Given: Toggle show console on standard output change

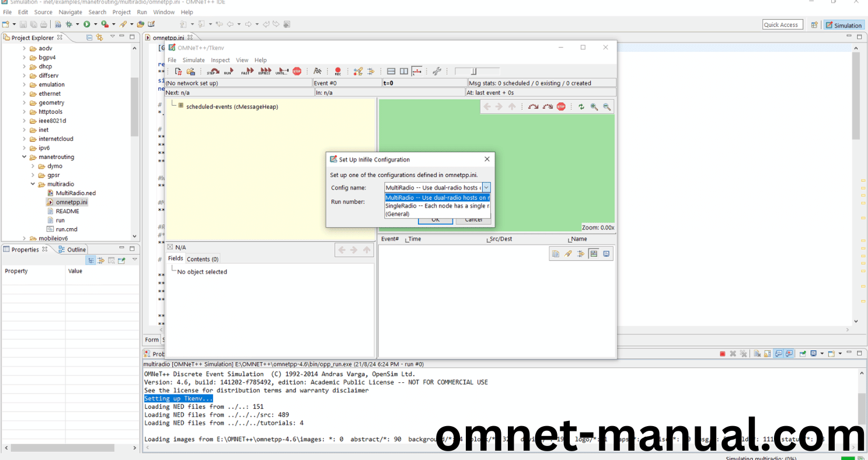Looking at the screenshot, I should click(x=779, y=354).
